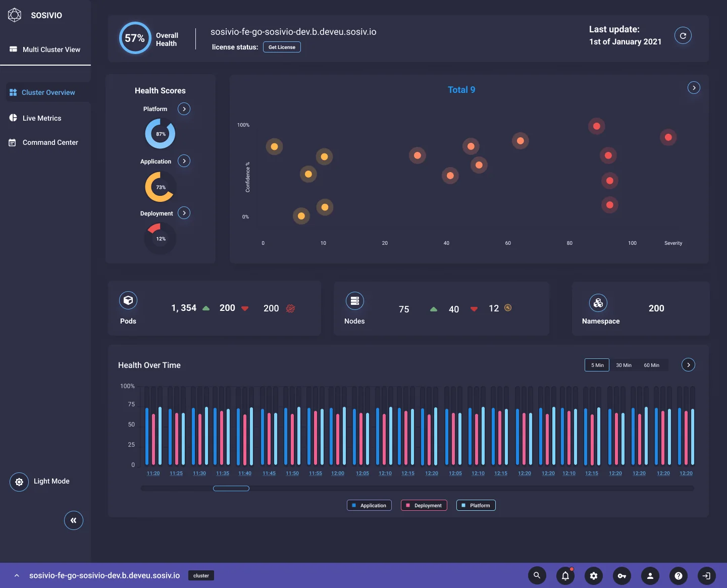Open Multi Cluster View
The width and height of the screenshot is (727, 588).
(45, 49)
